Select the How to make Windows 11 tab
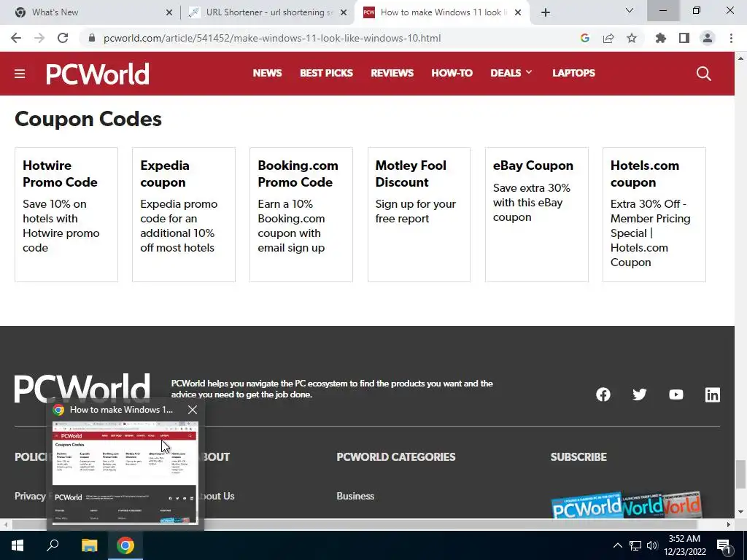 tap(441, 12)
